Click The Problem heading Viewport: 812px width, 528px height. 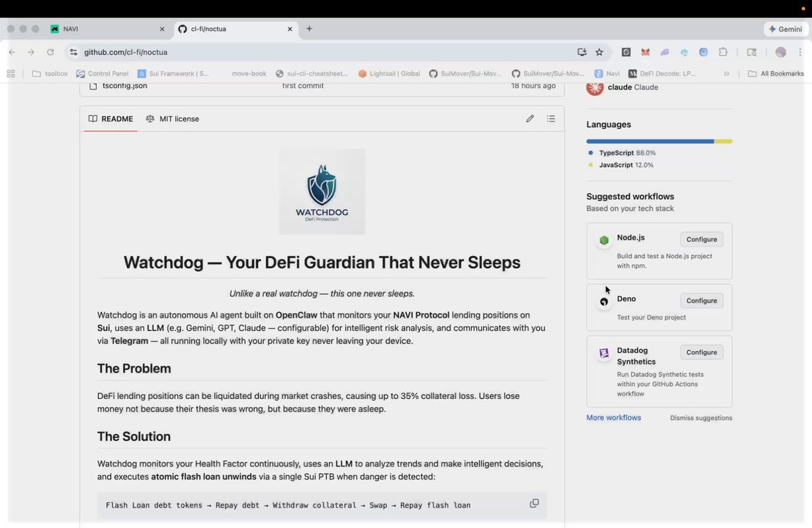134,368
